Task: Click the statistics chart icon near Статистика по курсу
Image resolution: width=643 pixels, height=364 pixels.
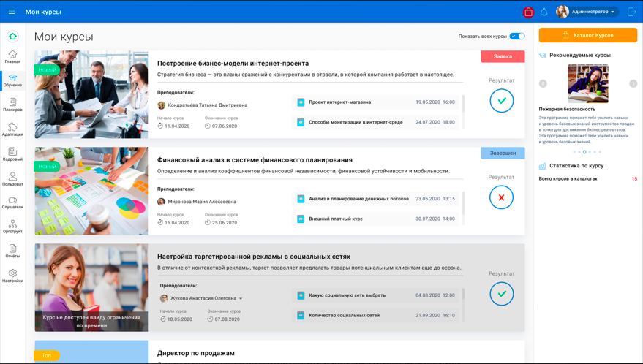Action: pyautogui.click(x=542, y=166)
